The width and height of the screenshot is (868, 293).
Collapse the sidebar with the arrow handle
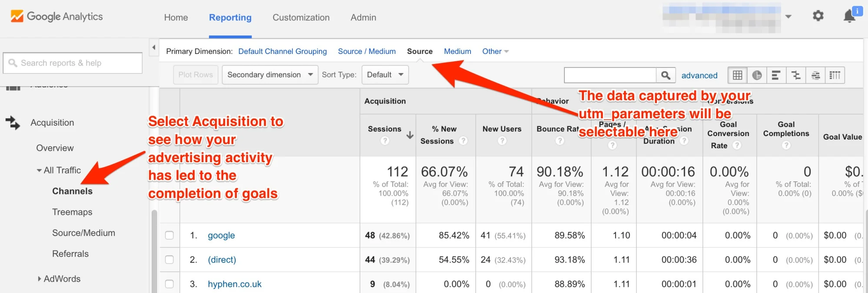154,47
